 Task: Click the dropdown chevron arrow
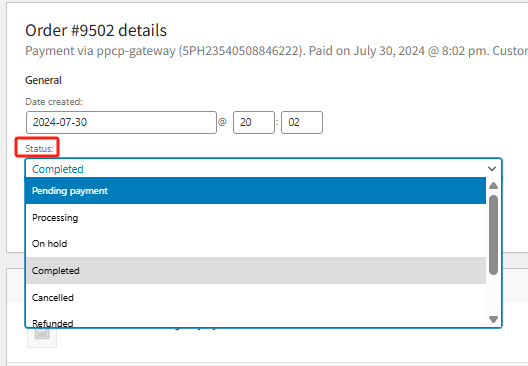tap(492, 169)
